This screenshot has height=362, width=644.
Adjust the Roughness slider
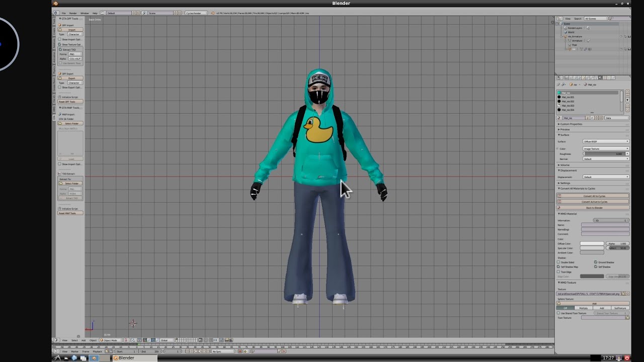[x=604, y=154]
